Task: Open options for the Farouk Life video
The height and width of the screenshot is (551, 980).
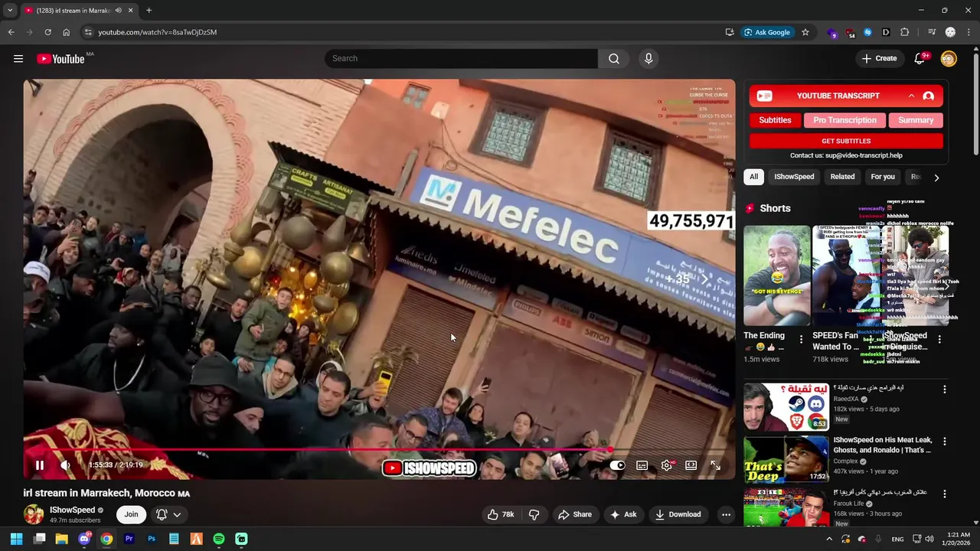Action: (x=944, y=494)
